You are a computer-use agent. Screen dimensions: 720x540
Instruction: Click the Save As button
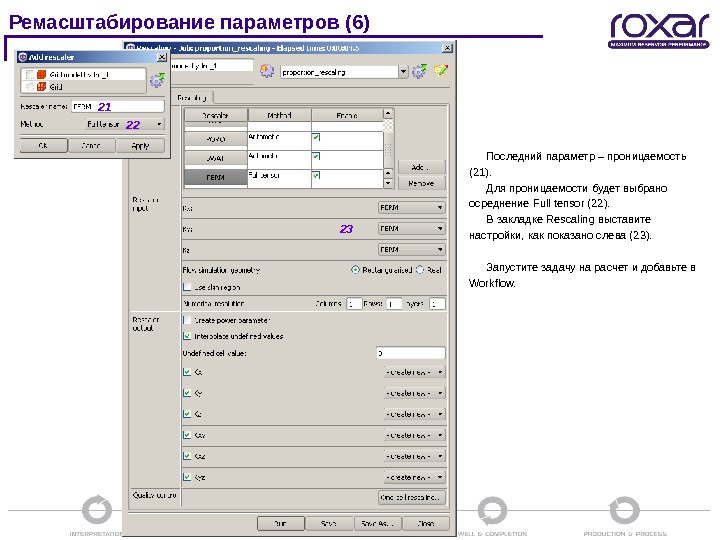click(x=377, y=523)
